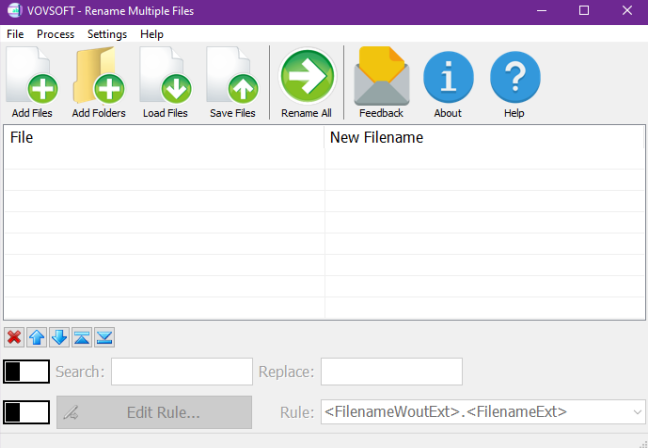Open the Help menu

coord(152,34)
